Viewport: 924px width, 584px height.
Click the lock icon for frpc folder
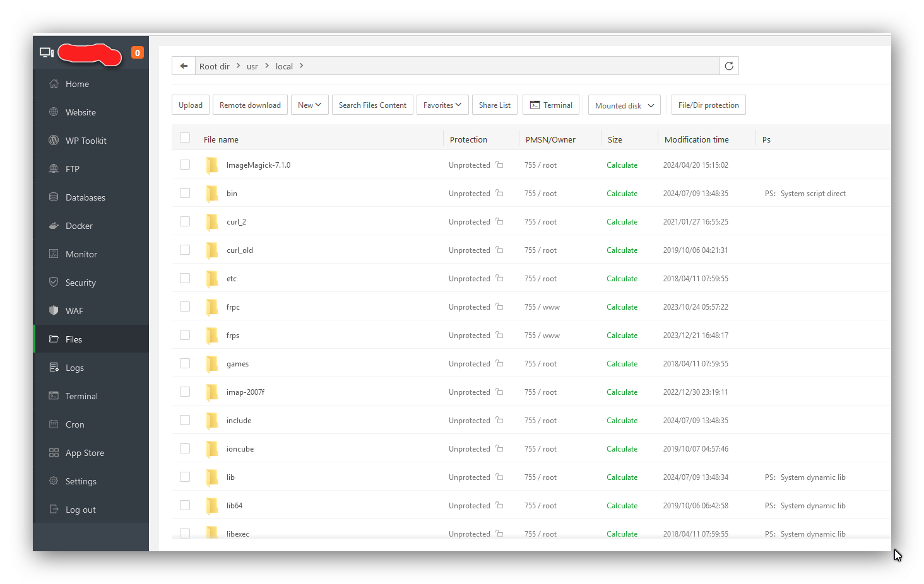click(499, 307)
